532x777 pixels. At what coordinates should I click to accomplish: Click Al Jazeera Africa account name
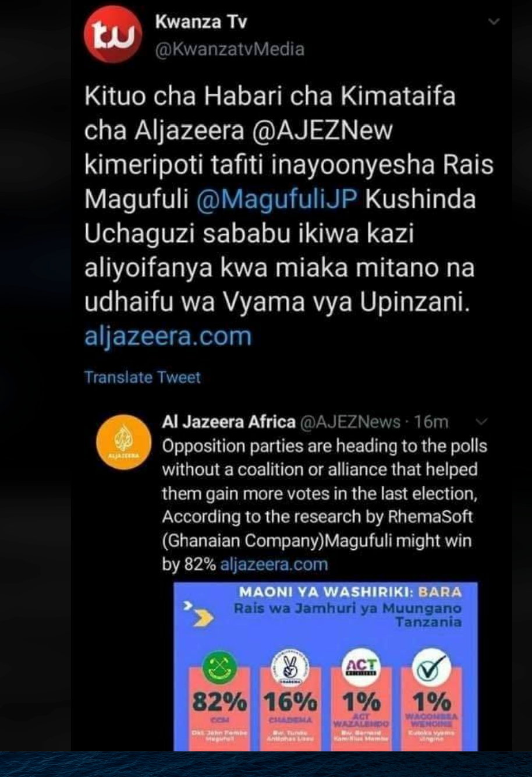[x=228, y=422]
